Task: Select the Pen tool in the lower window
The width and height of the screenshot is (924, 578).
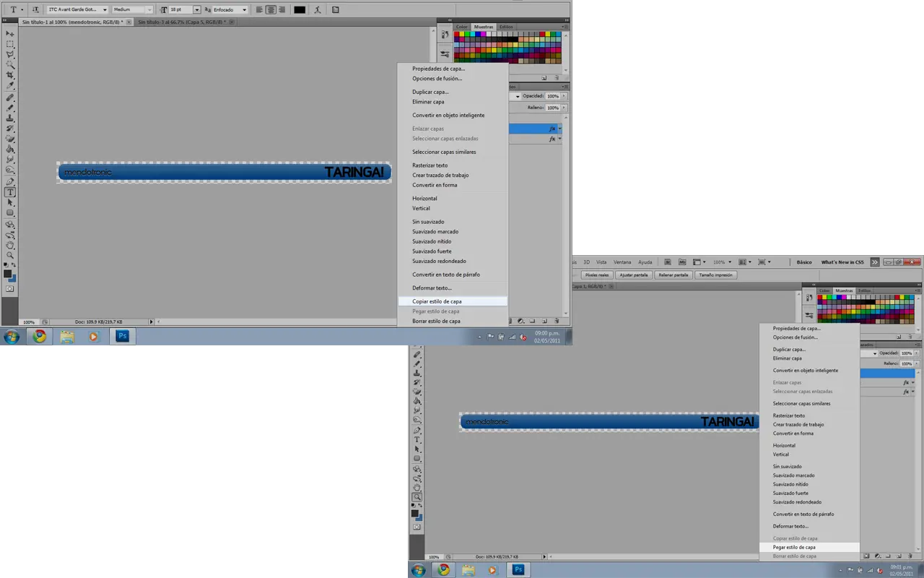Action: pos(417,430)
